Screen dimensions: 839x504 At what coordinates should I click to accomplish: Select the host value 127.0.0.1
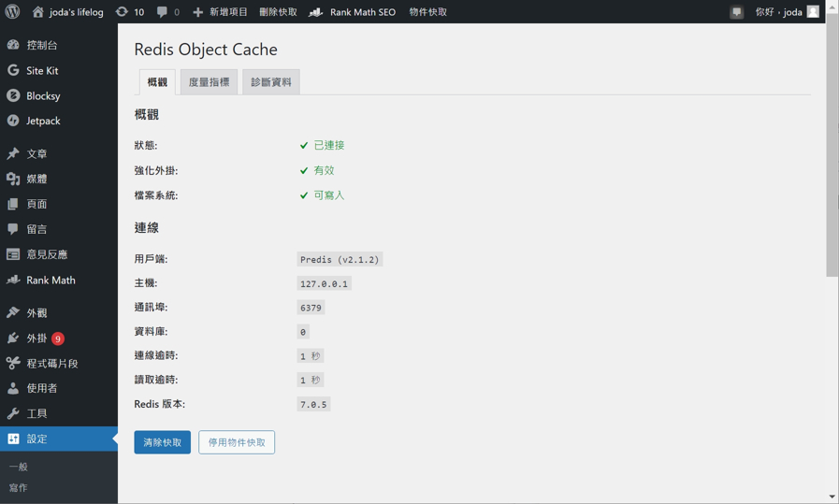(x=324, y=283)
